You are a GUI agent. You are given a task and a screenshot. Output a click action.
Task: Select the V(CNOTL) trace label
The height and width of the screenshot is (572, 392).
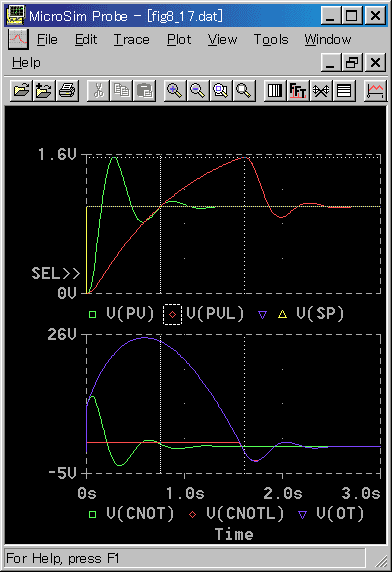pyautogui.click(x=245, y=513)
